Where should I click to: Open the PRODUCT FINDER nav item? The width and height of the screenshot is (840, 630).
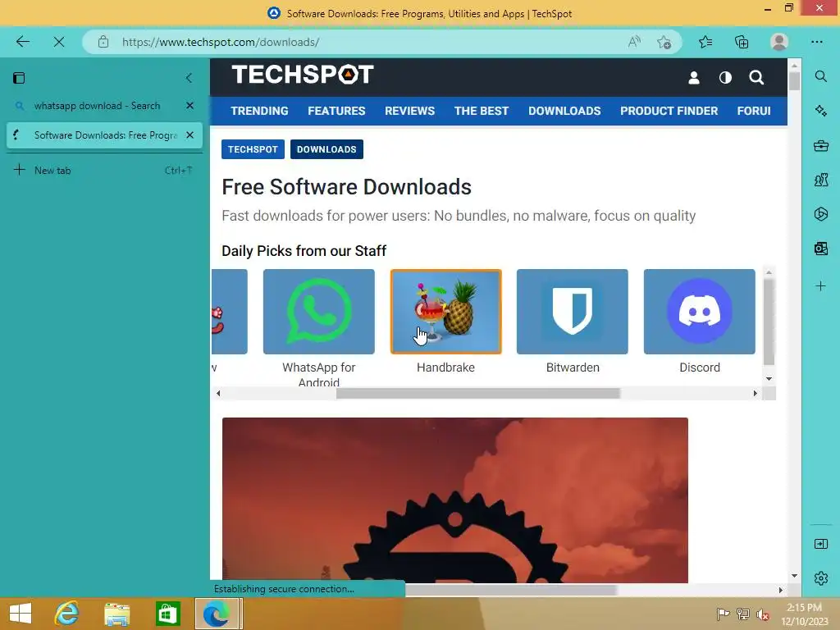tap(669, 111)
